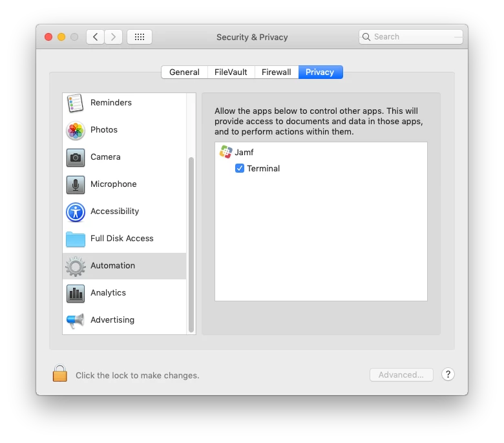This screenshot has height=443, width=504.
Task: Select the Photos label
Action: click(x=104, y=129)
